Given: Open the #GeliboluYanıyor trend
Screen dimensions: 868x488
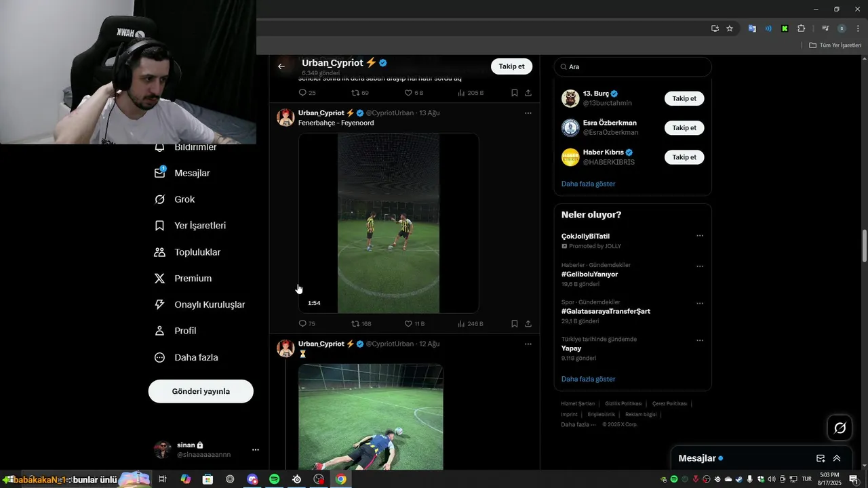Looking at the screenshot, I should pos(589,274).
